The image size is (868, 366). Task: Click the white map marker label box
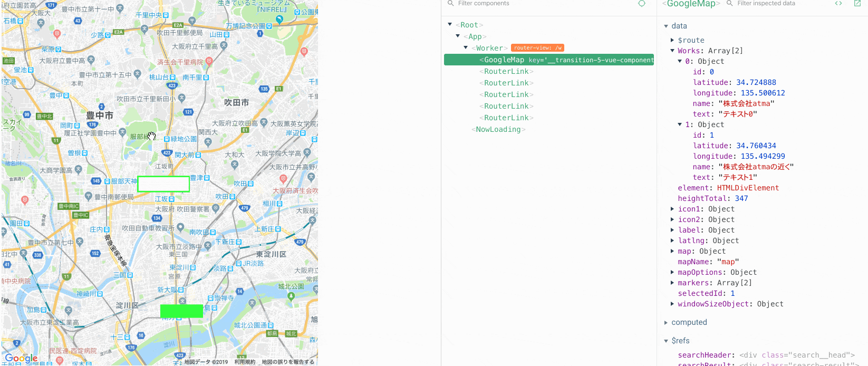tap(163, 184)
